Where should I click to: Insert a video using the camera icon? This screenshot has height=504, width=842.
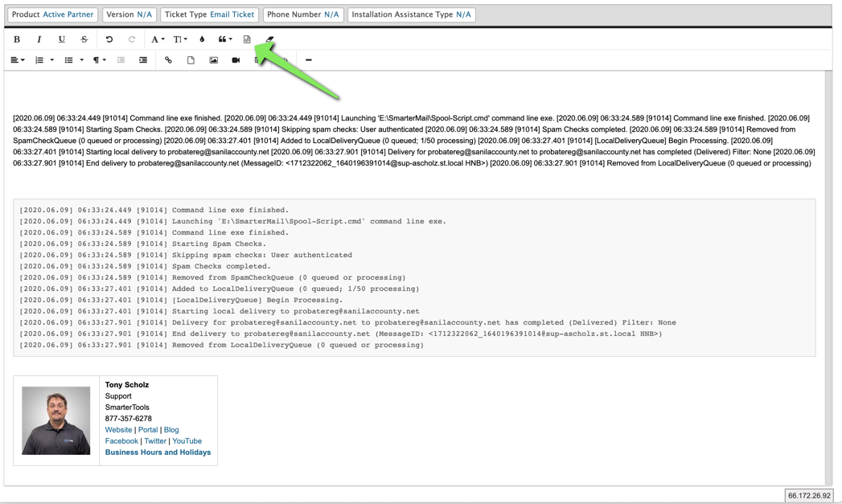236,60
